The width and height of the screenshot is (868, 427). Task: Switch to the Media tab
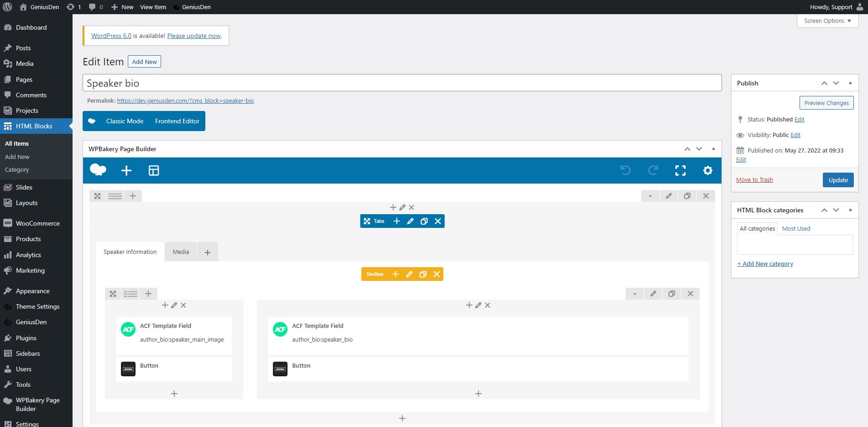tap(181, 252)
